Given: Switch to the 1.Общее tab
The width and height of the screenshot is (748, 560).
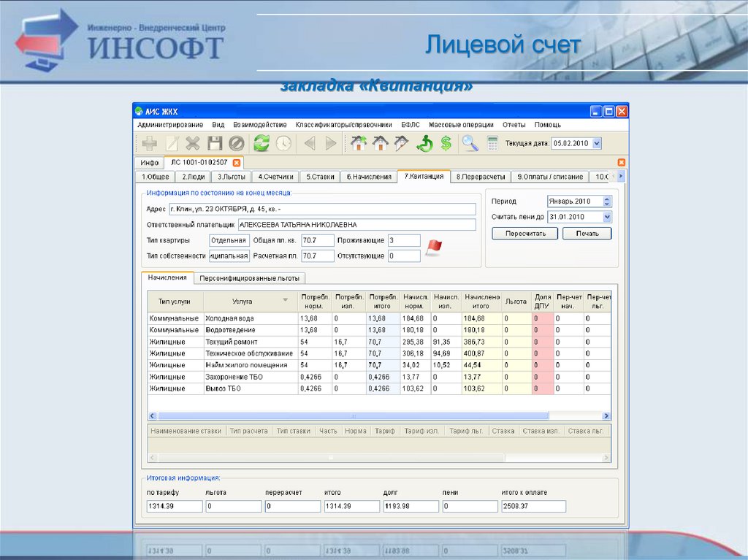Looking at the screenshot, I should pos(155,177).
